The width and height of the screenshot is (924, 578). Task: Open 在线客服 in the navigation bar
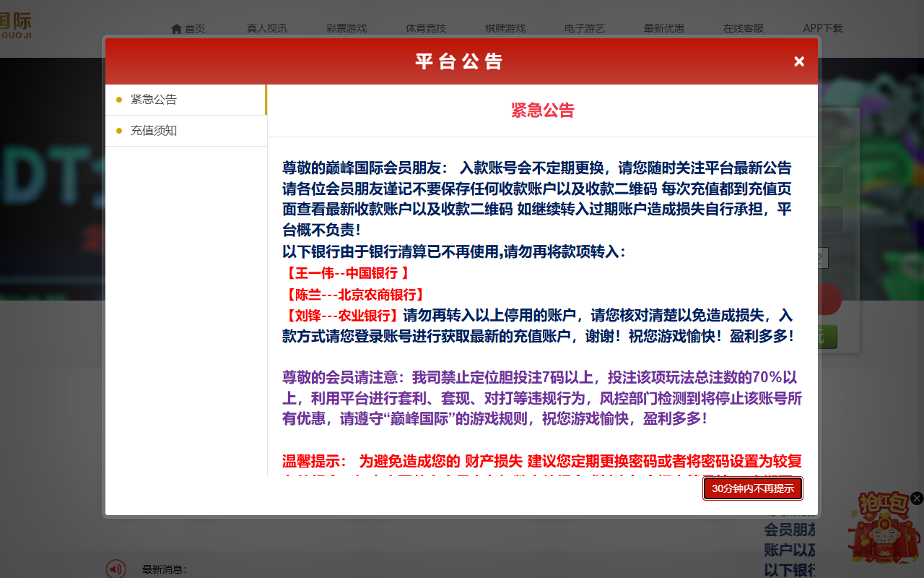(x=744, y=29)
